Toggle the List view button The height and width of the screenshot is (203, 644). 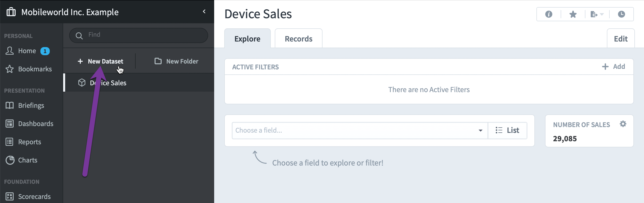(507, 130)
